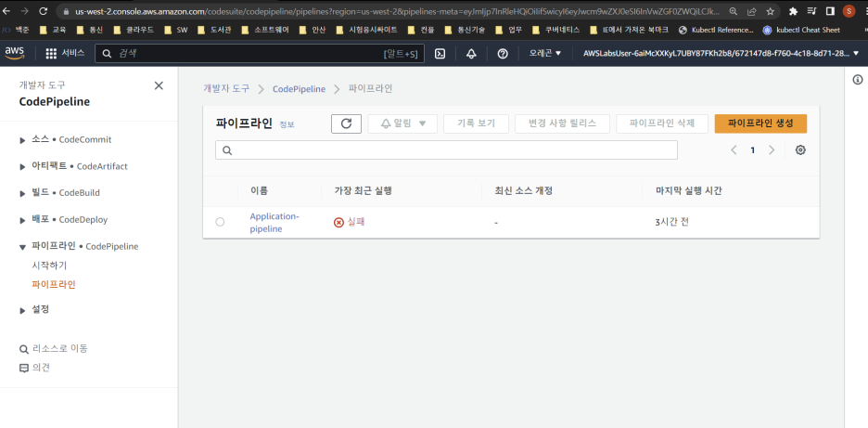Launch CloudShell terminal icon
The image size is (868, 428).
click(x=440, y=53)
